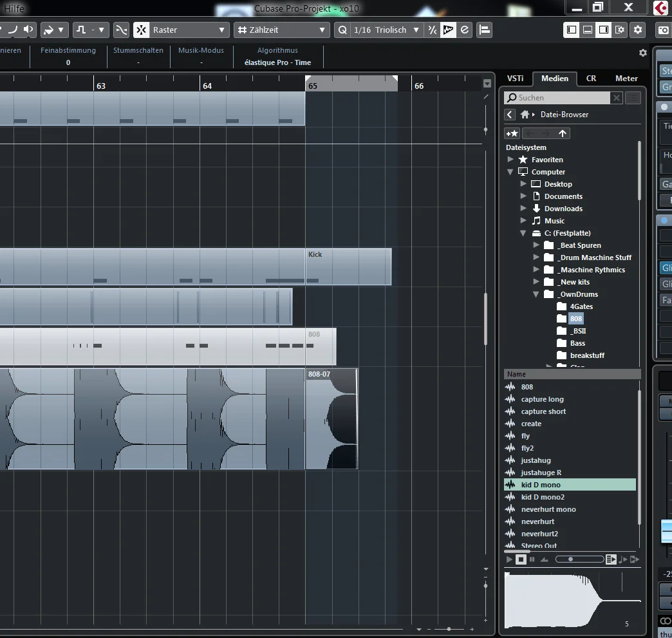Go back with the media browser arrow
This screenshot has height=638, width=672.
click(510, 115)
